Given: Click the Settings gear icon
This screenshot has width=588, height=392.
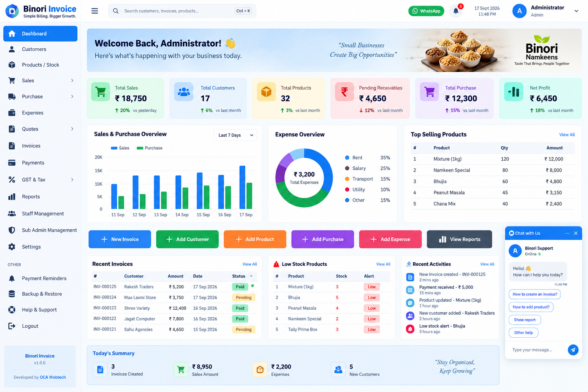Looking at the screenshot, I should click(x=12, y=247).
